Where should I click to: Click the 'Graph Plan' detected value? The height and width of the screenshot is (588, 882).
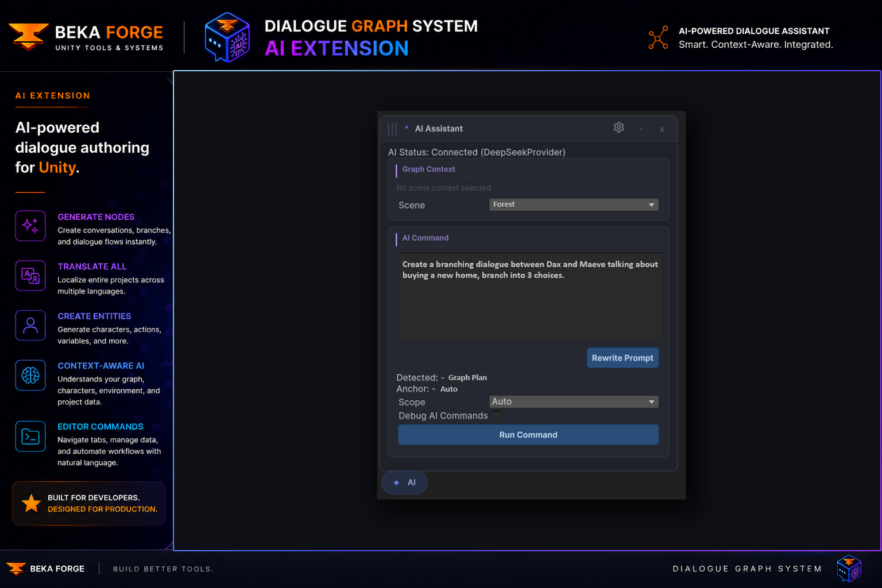(467, 377)
